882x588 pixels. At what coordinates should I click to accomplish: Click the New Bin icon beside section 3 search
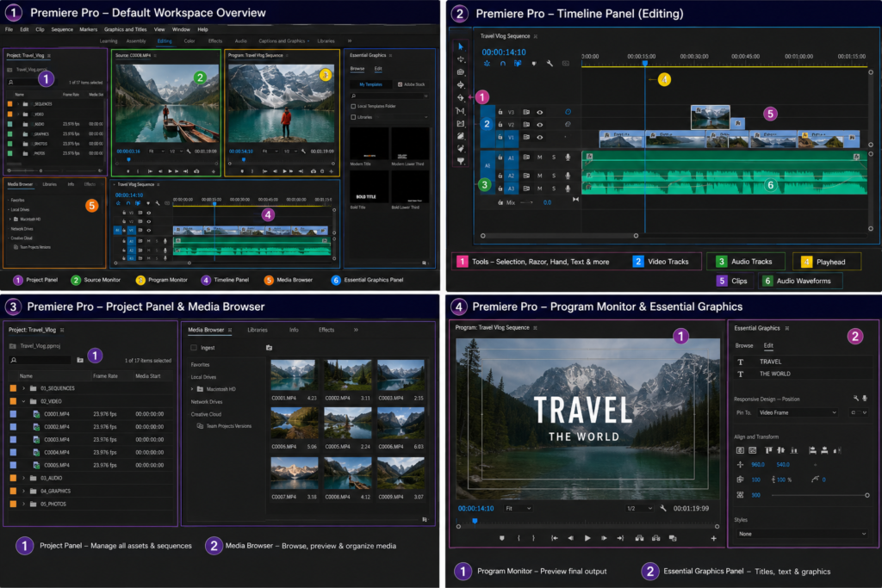80,360
